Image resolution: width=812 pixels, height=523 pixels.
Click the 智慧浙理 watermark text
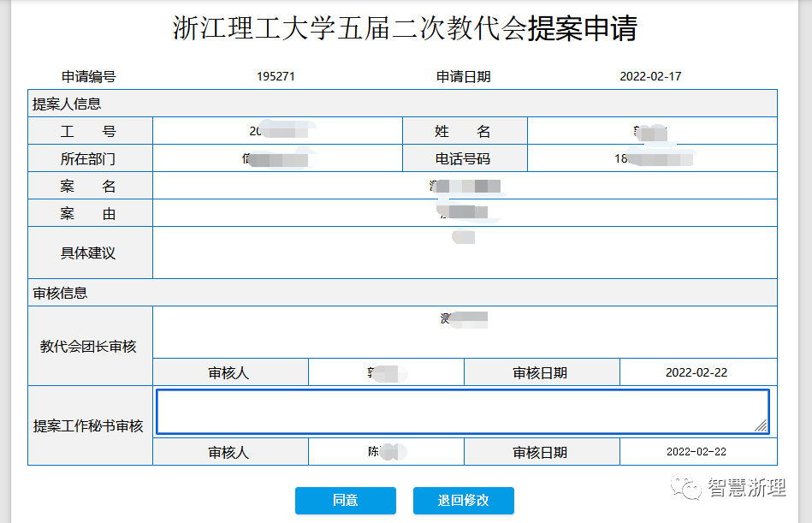(747, 488)
